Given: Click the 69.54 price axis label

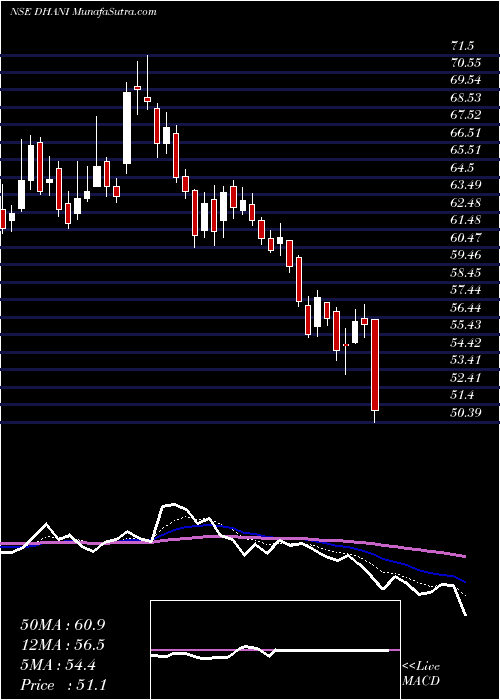Looking at the screenshot, I should coord(466,80).
